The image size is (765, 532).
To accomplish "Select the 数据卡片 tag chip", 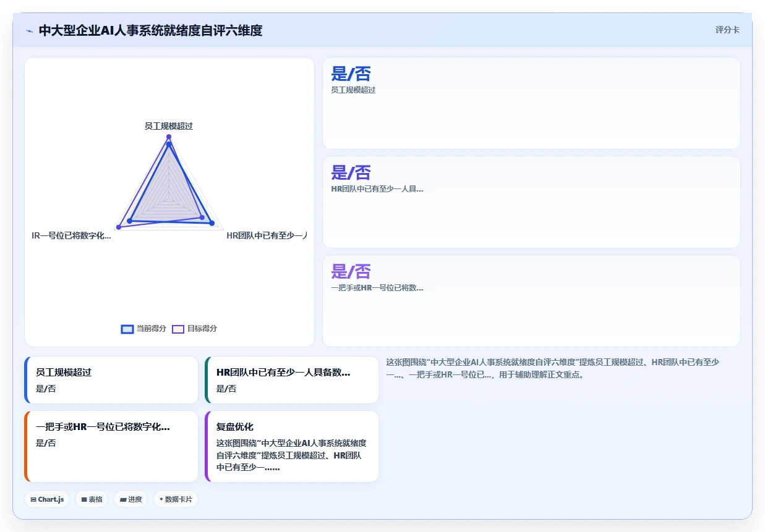I will point(176,499).
